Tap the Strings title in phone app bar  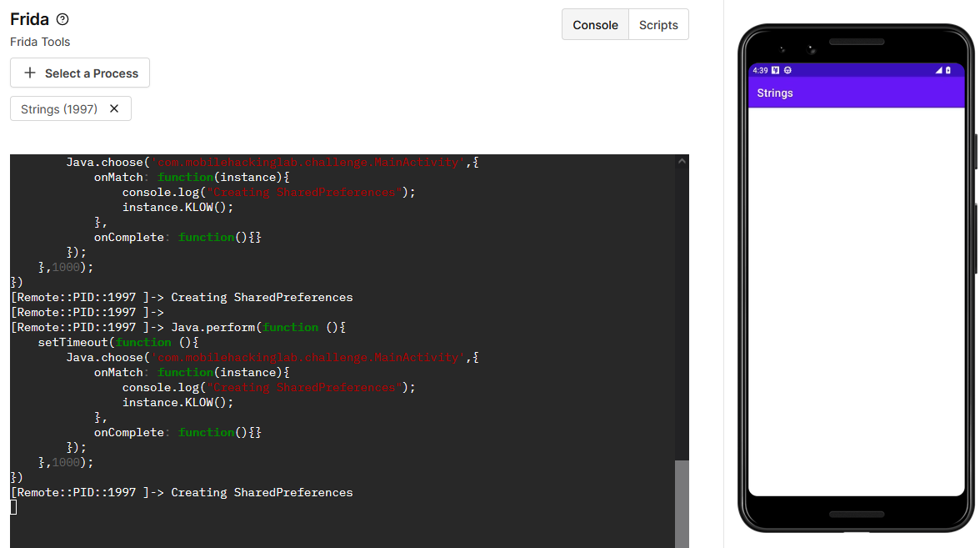tap(775, 93)
